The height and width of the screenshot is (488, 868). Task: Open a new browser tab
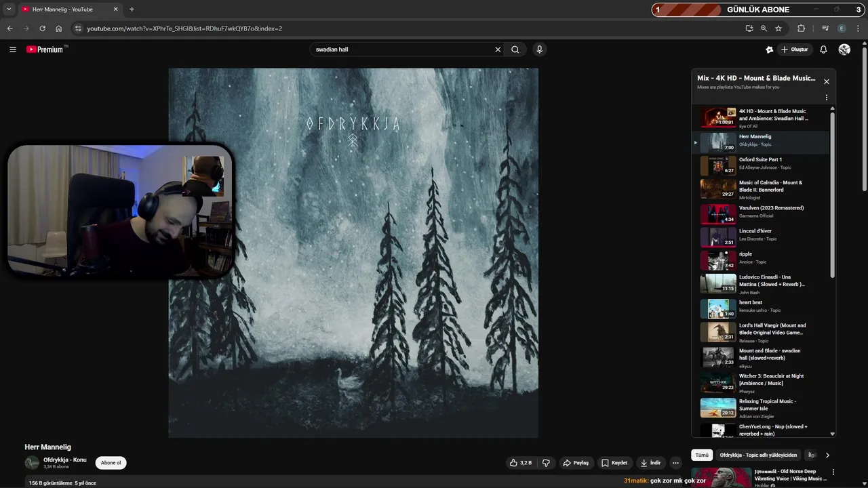tap(132, 9)
